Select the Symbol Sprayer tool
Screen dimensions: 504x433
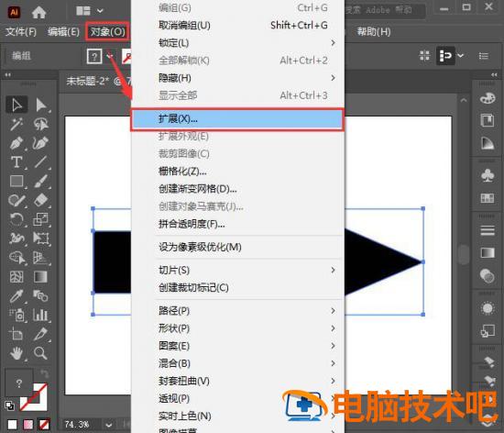coord(16,315)
